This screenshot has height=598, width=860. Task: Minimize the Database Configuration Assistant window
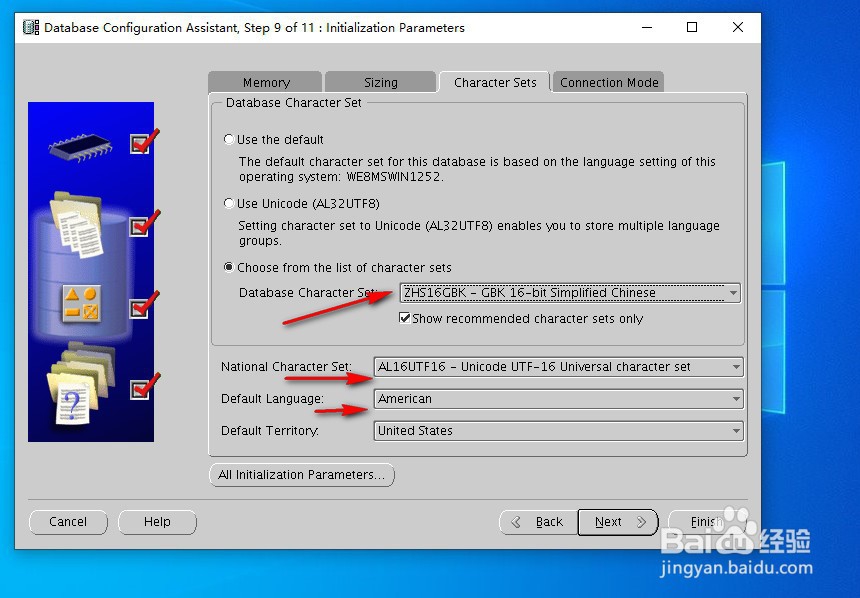pyautogui.click(x=647, y=27)
